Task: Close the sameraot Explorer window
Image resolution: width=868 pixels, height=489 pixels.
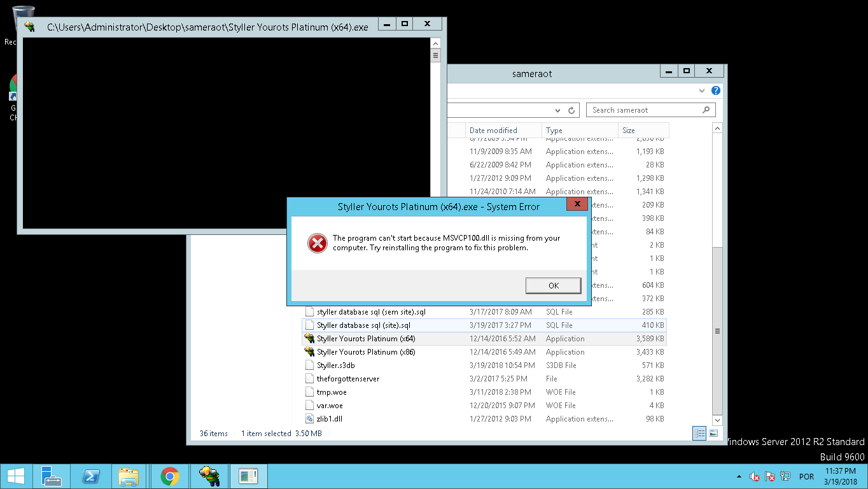Action: pyautogui.click(x=709, y=71)
